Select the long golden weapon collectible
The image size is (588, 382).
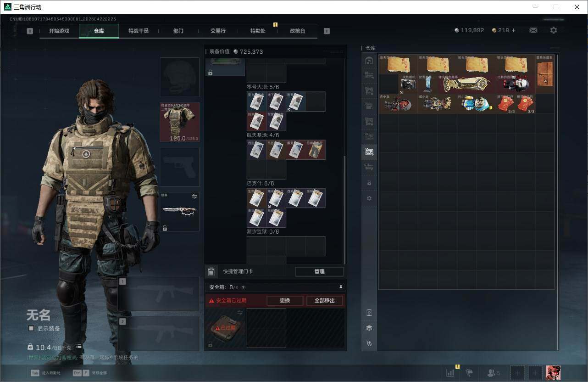tap(466, 84)
